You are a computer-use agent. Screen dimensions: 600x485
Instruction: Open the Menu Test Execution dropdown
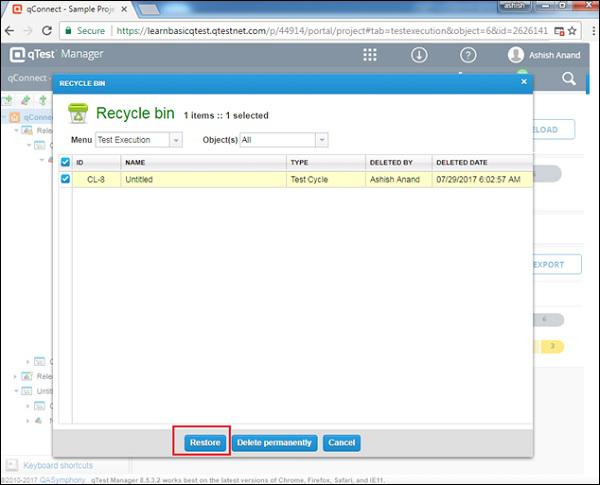(x=139, y=140)
